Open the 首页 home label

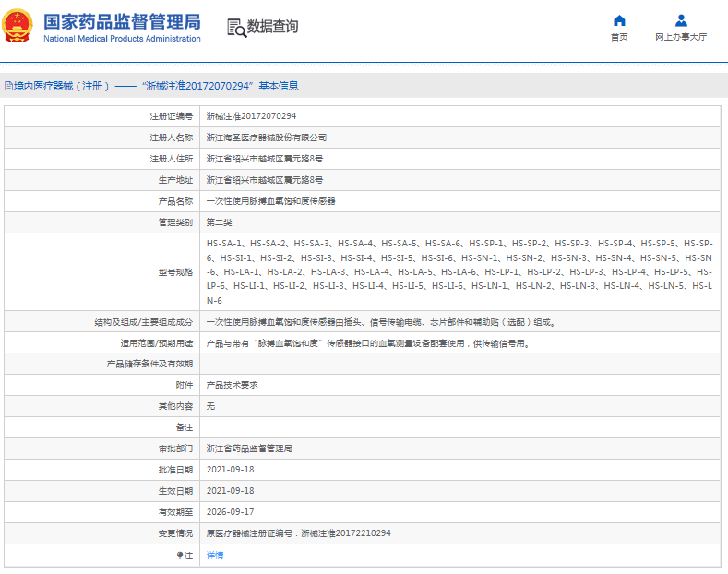pos(618,37)
